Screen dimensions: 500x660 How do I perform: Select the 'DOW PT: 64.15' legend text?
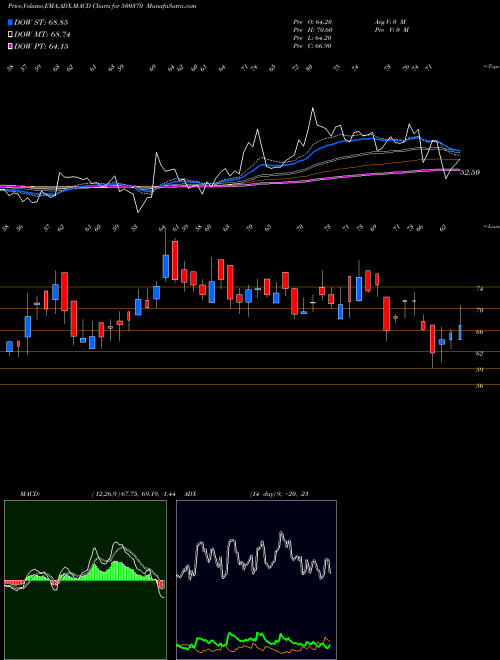[41, 47]
